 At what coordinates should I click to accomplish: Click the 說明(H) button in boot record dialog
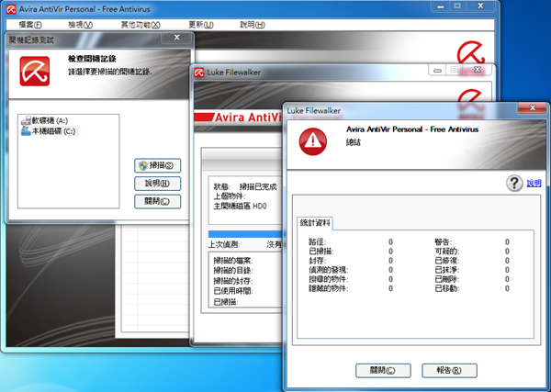point(157,184)
